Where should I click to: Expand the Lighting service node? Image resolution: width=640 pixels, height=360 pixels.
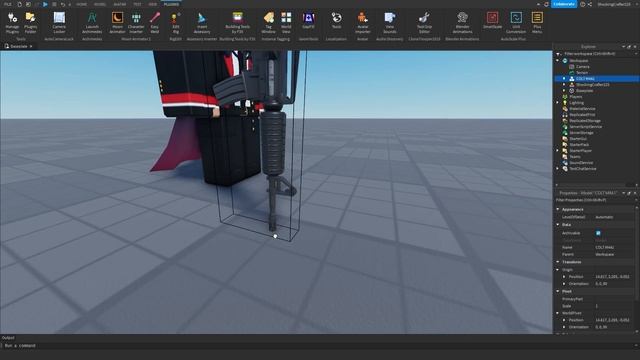point(558,102)
